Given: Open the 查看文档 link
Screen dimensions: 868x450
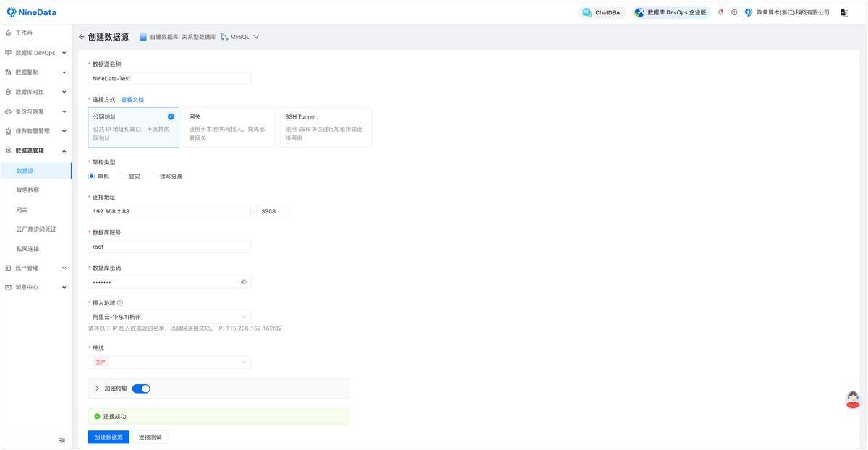Looking at the screenshot, I should pos(132,99).
